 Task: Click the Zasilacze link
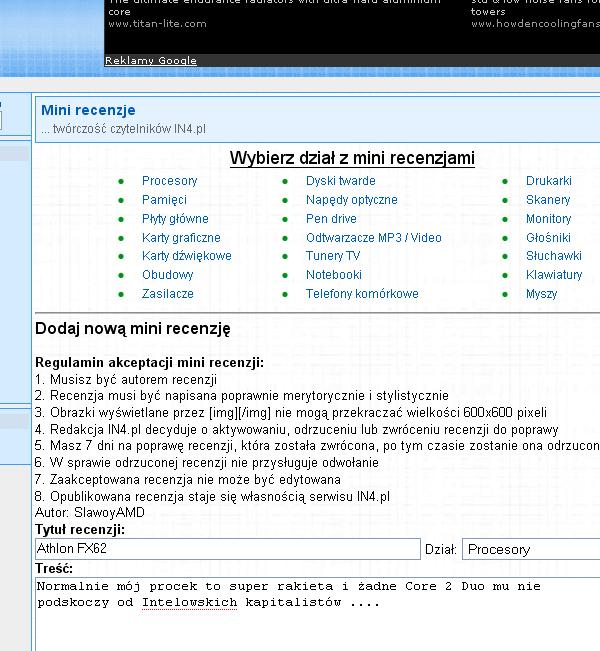168,294
